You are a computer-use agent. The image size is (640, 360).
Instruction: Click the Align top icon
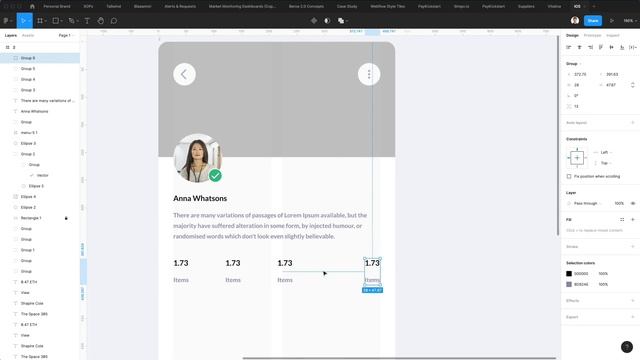(x=601, y=47)
